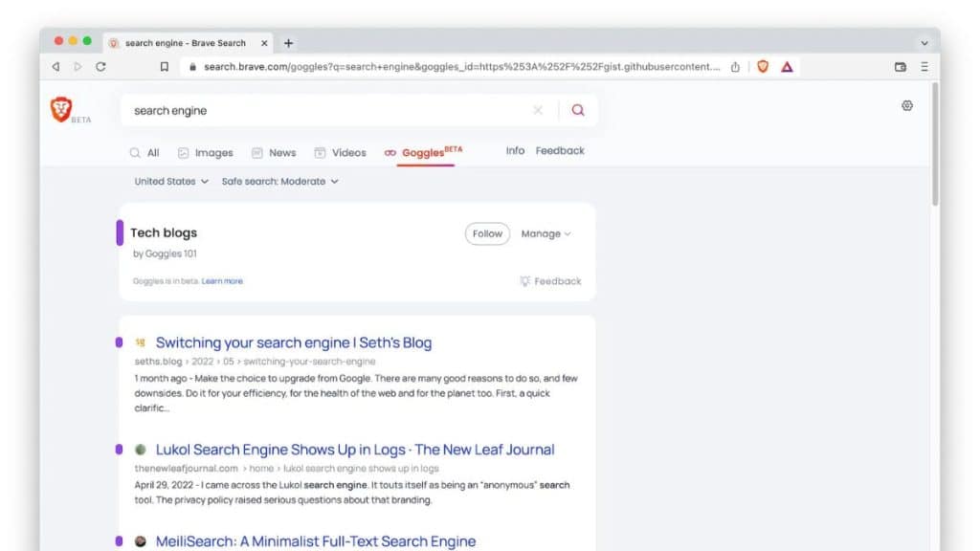This screenshot has width=980, height=551.
Task: Open the Brave Wallet icon
Action: pyautogui.click(x=900, y=67)
